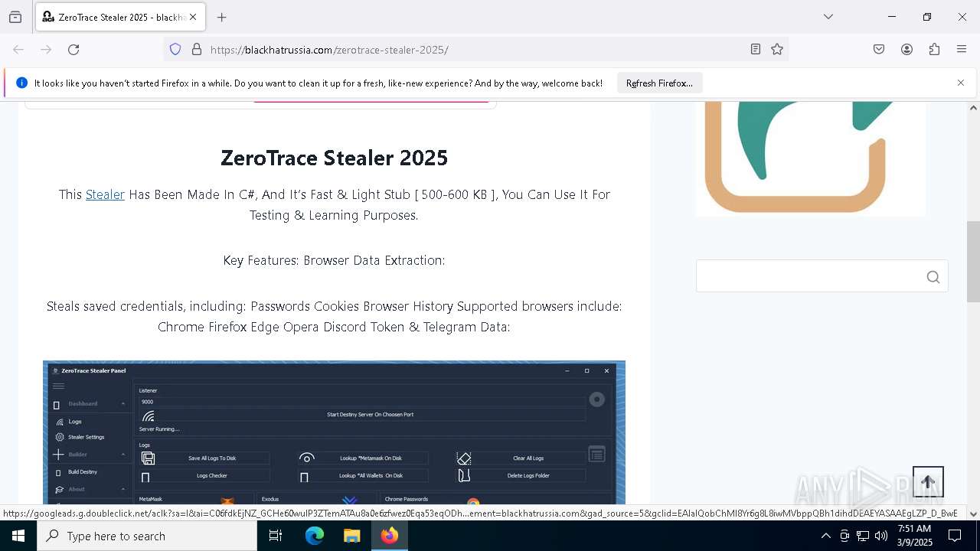This screenshot has width=980, height=551.
Task: Bookmark this page with the star icon
Action: [x=777, y=50]
